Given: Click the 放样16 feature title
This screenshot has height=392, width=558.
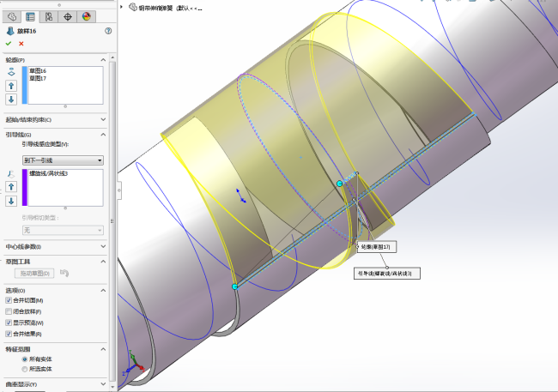Looking at the screenshot, I should point(27,31).
